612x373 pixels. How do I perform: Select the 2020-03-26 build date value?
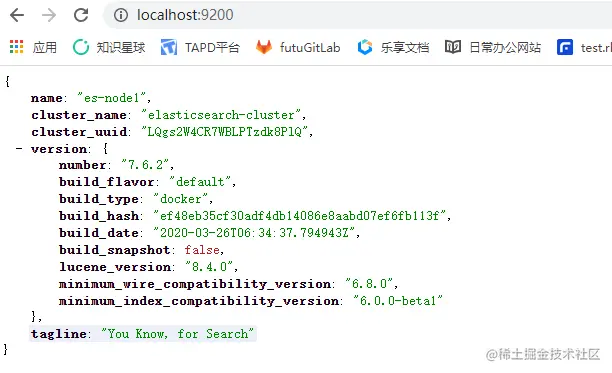coord(254,233)
